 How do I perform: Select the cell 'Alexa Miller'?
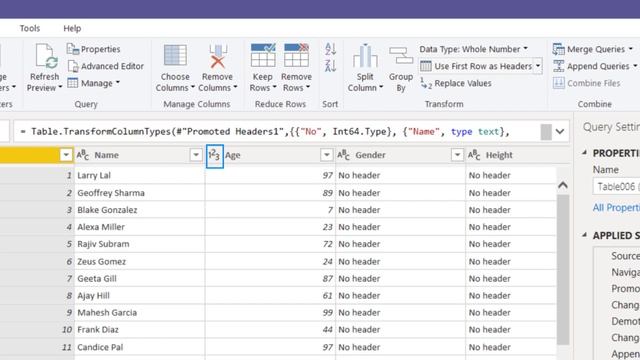(140, 227)
